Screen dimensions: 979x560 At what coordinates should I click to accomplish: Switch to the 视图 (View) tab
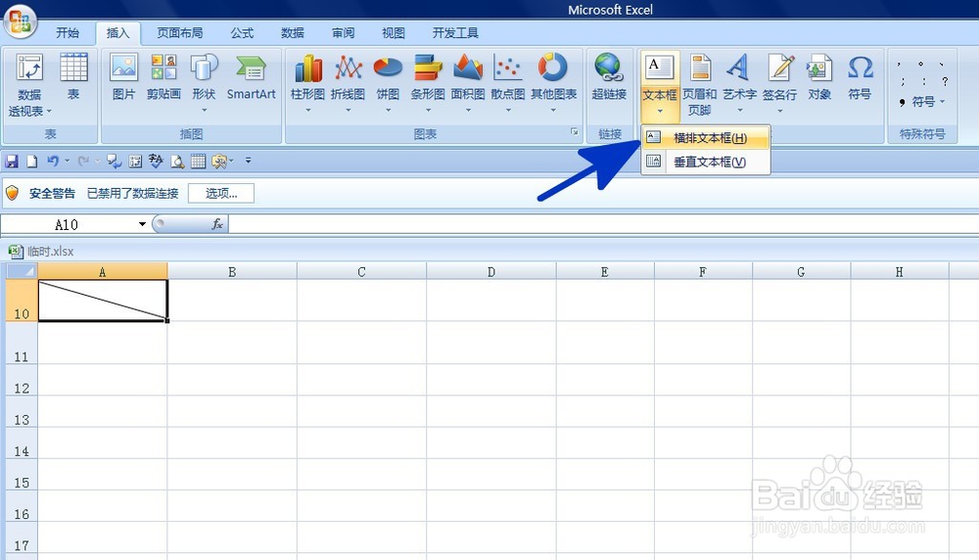[x=394, y=32]
